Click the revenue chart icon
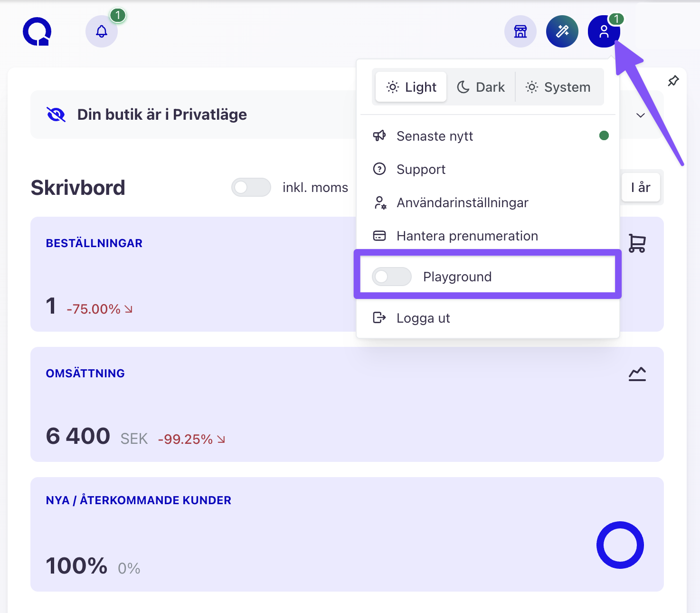This screenshot has height=613, width=700. [x=637, y=374]
